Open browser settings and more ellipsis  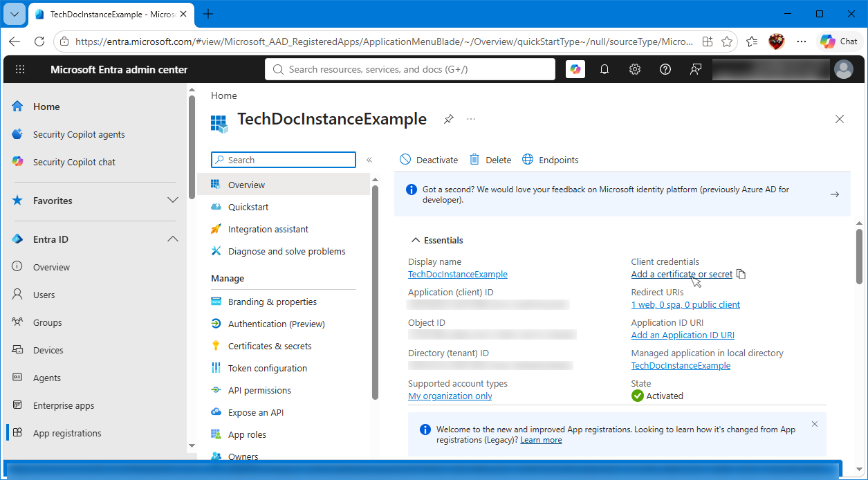point(802,41)
